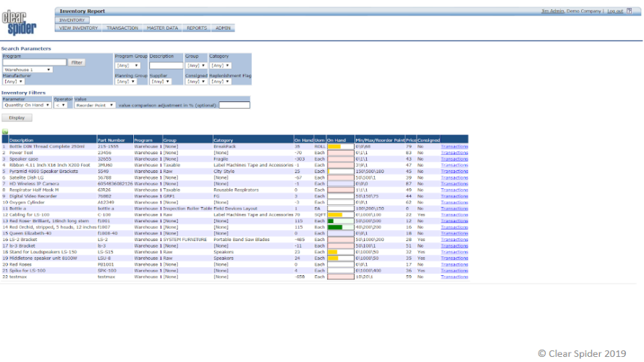The height and width of the screenshot is (362, 644).
Task: Open the Quantity On Hand parameter dropdown
Action: click(x=27, y=105)
